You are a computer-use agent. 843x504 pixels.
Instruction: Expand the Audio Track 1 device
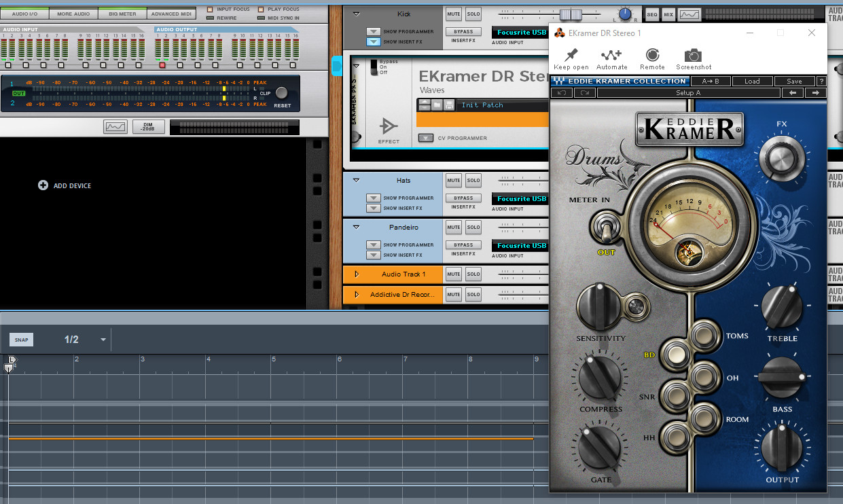point(357,274)
